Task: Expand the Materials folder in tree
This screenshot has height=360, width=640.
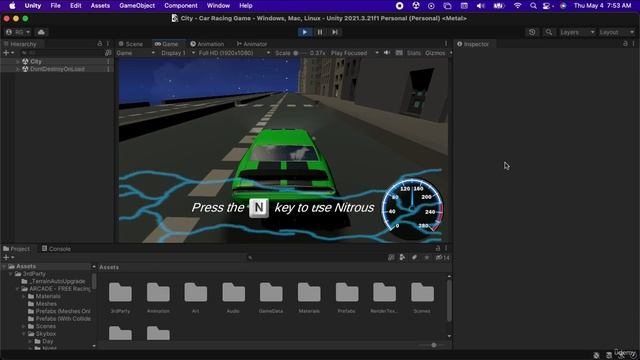Action: [24, 296]
